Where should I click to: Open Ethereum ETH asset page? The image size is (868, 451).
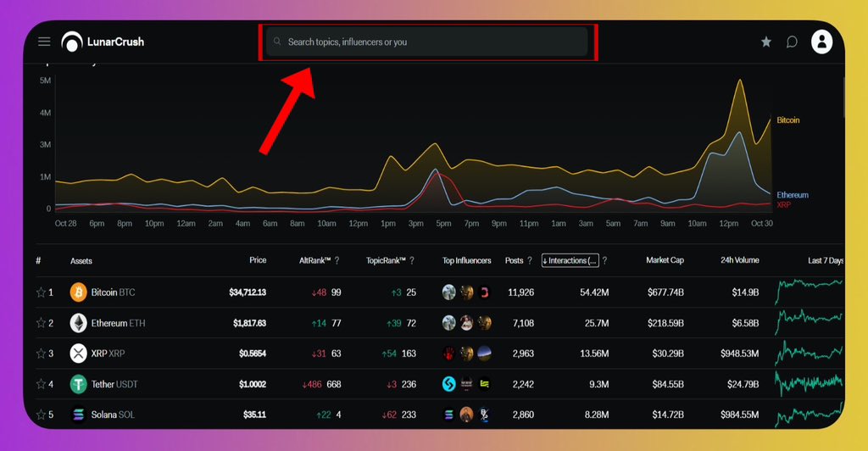118,323
